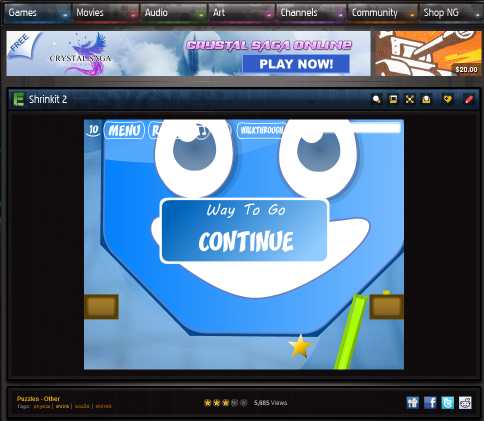Click the magnifier zoom icon in Shrinkit 2 header
Viewport: 484px width, 421px height.
[377, 99]
